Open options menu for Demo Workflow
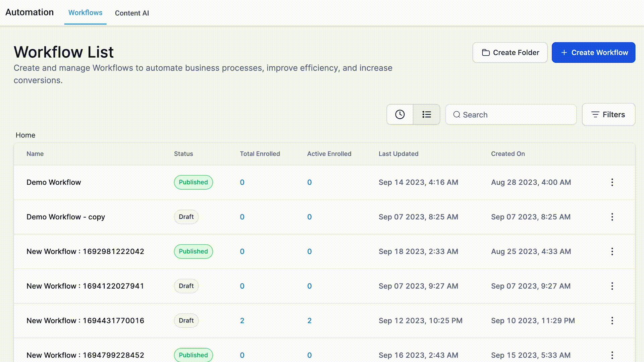 (x=612, y=182)
